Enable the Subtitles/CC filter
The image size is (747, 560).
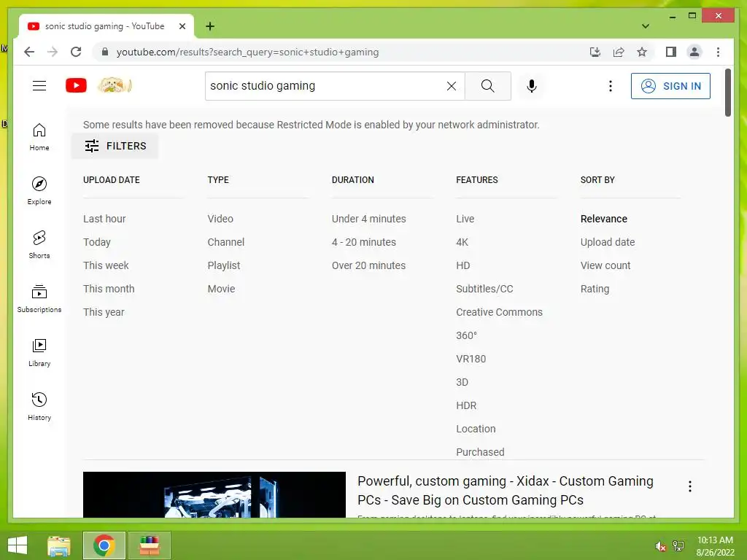coord(484,289)
